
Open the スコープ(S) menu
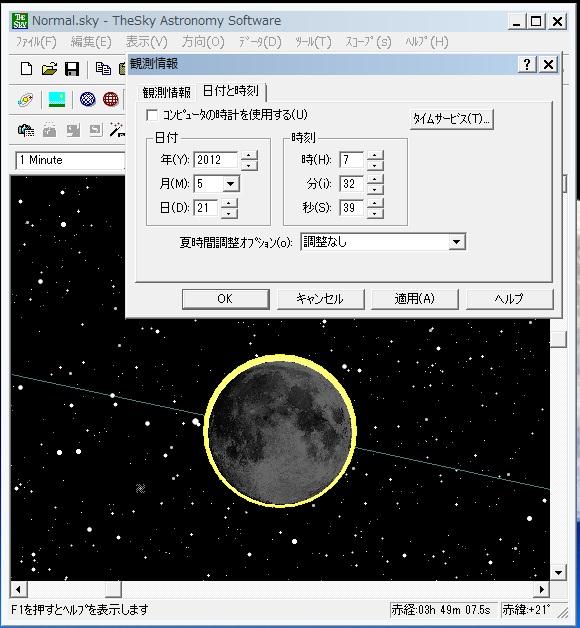pos(368,42)
